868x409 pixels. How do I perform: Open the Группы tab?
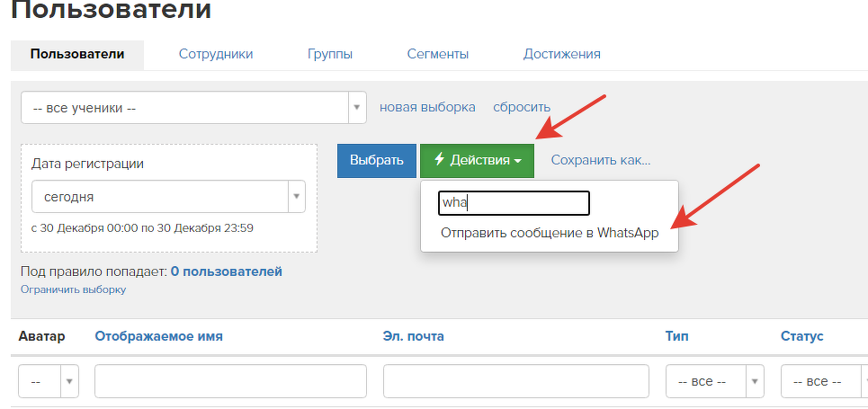tap(329, 54)
